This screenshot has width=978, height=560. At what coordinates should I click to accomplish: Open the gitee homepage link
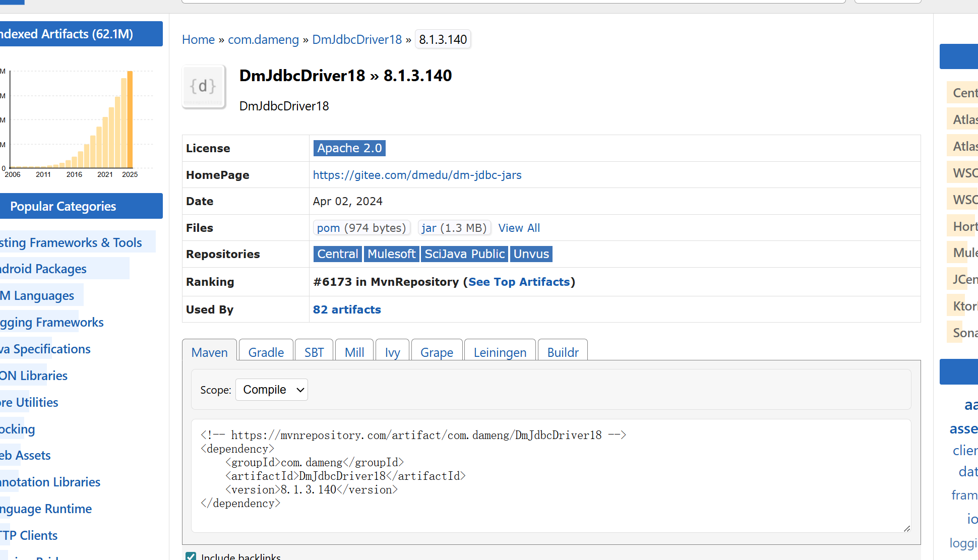417,175
